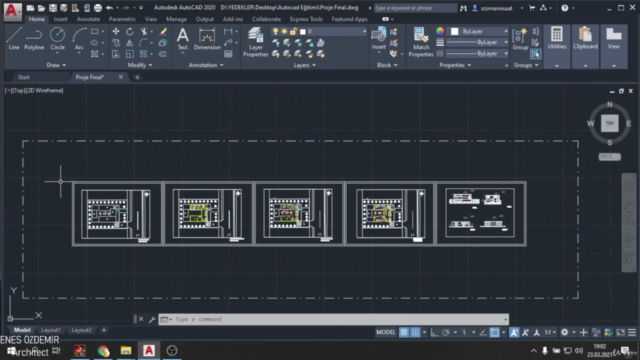Click the new drawing tab plus button
Screen dimensions: 640x360
coord(137,77)
